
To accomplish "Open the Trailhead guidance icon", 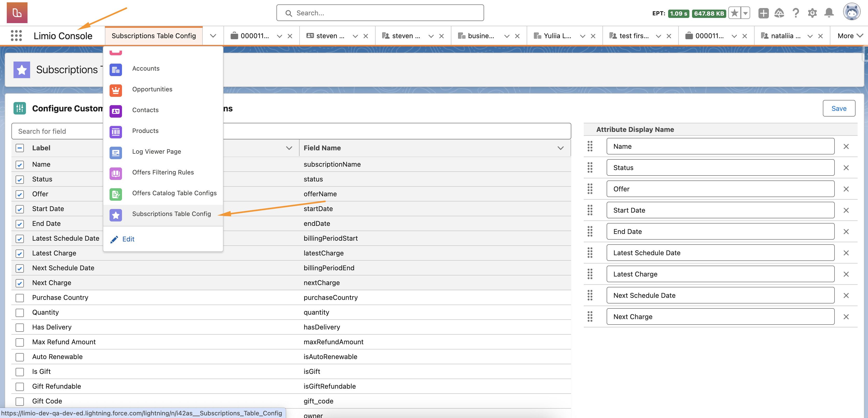I will [779, 13].
